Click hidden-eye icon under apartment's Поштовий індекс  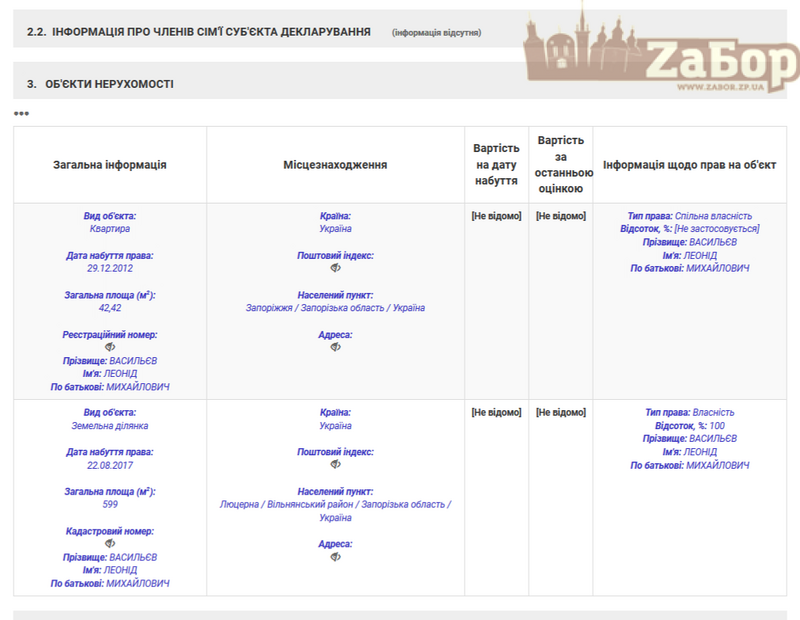coord(335,268)
